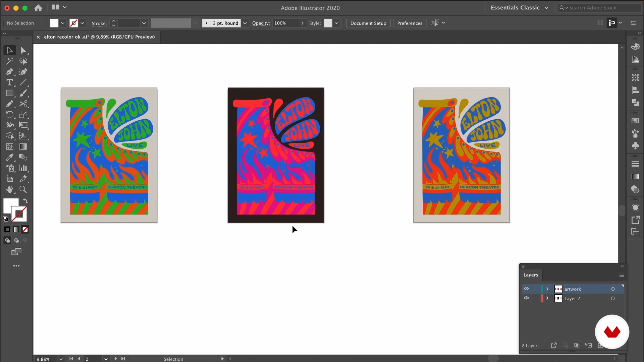Screen dimensions: 644x362
Task: Select the Type tool
Action: 9,82
